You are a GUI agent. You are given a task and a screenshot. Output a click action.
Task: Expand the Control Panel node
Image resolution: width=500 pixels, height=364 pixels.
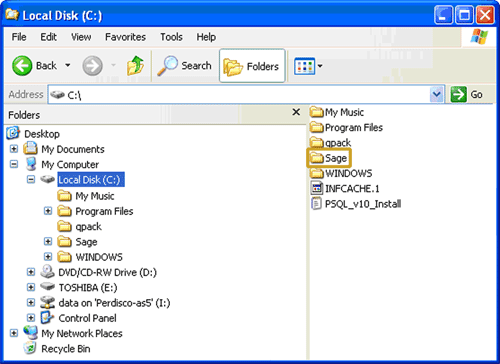[31, 318]
